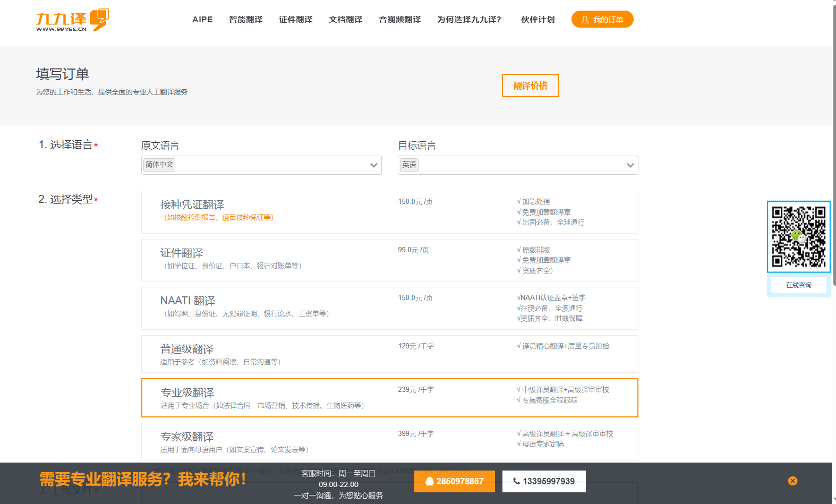Viewport: 836px width, 504px height.
Task: Click the 399元/千字 price text
Action: pos(416,434)
